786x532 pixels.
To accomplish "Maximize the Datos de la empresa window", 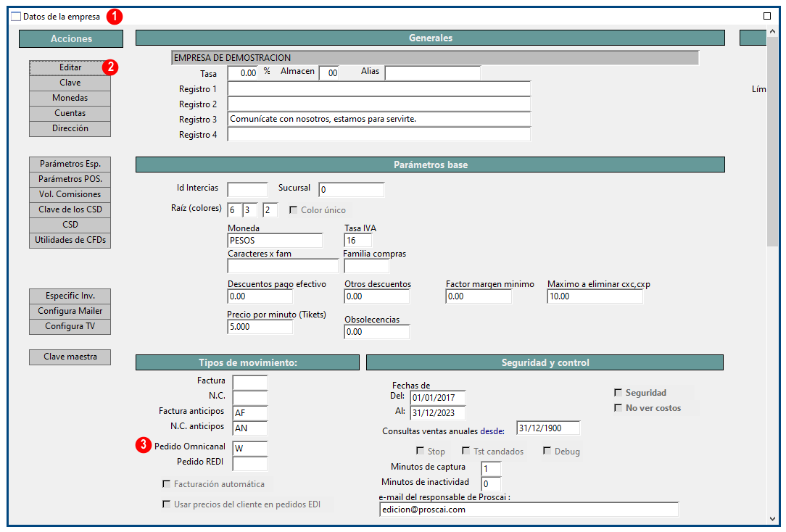I will click(x=767, y=16).
